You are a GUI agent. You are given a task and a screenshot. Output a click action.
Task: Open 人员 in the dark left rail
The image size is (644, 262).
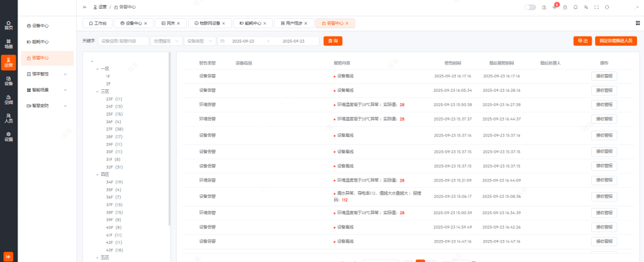click(x=9, y=118)
